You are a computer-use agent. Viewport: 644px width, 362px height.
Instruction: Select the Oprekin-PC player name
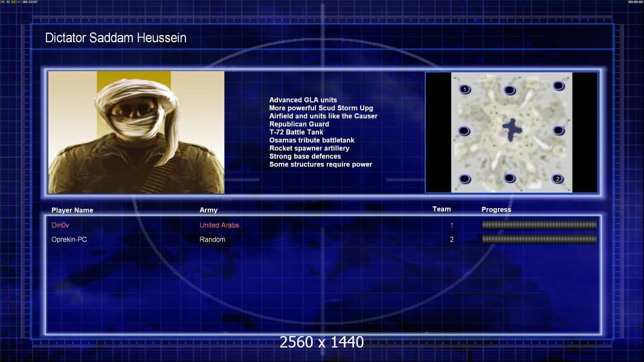pos(69,240)
